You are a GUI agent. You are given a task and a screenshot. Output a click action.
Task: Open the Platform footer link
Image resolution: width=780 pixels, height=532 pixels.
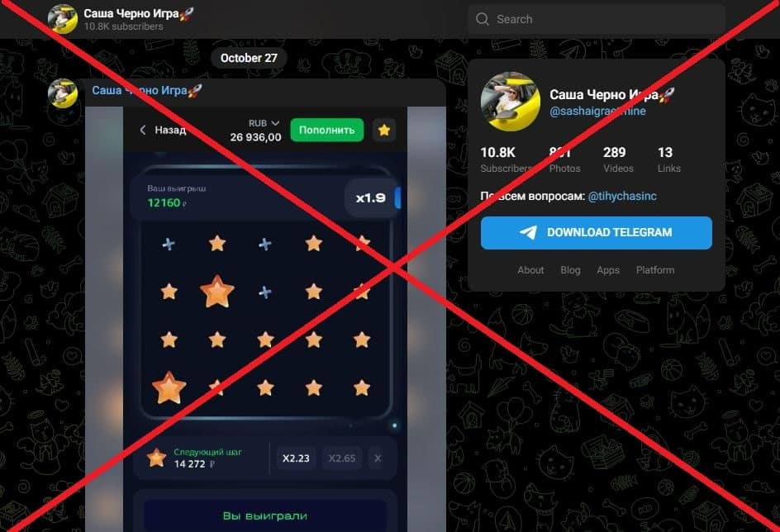click(655, 270)
